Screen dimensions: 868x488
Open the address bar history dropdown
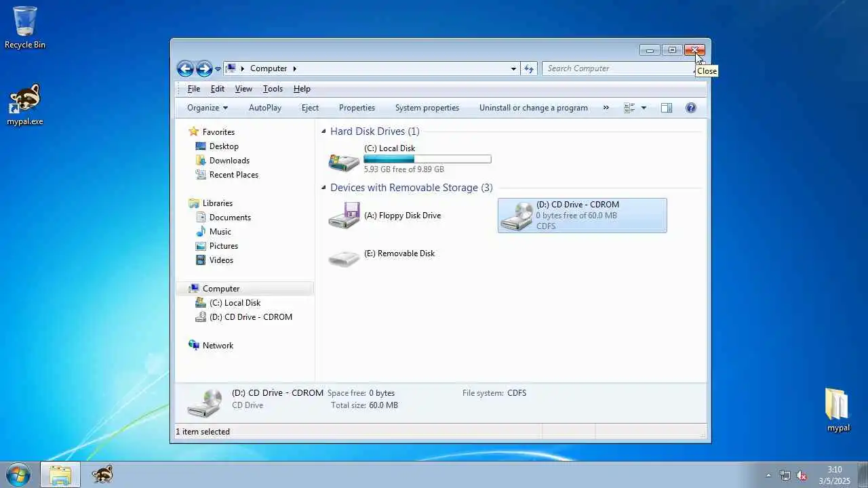[x=513, y=68]
